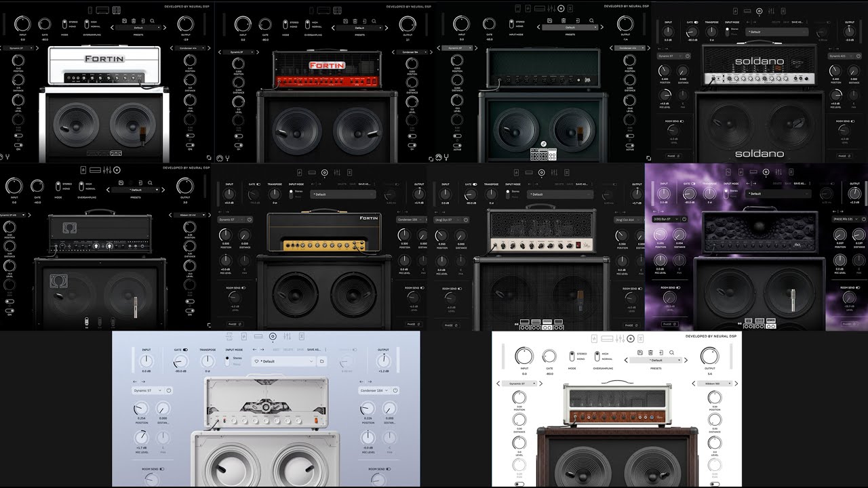Click the next preset arrow in the white-background plugin
Screen dimensions: 868x488
686,360
